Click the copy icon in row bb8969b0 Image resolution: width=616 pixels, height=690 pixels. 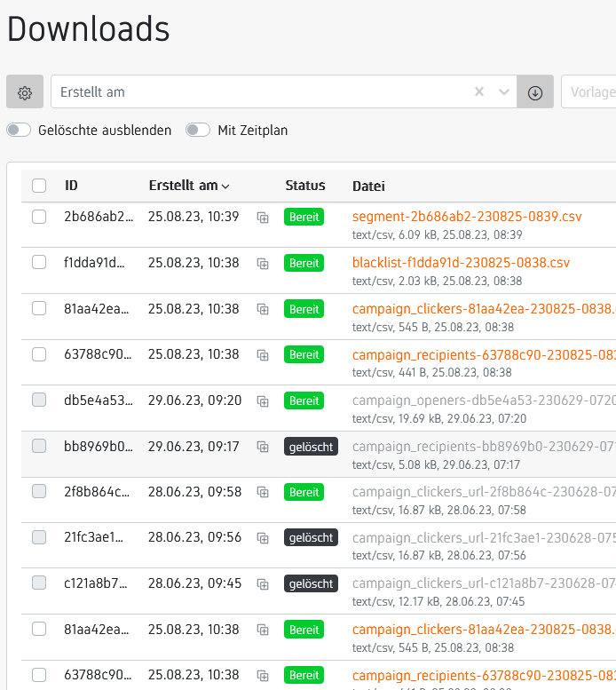click(x=263, y=448)
